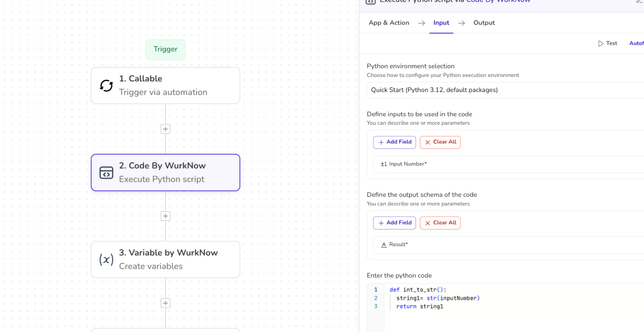Click the Callable step's sync arrows icon
This screenshot has width=644, height=332.
[106, 86]
